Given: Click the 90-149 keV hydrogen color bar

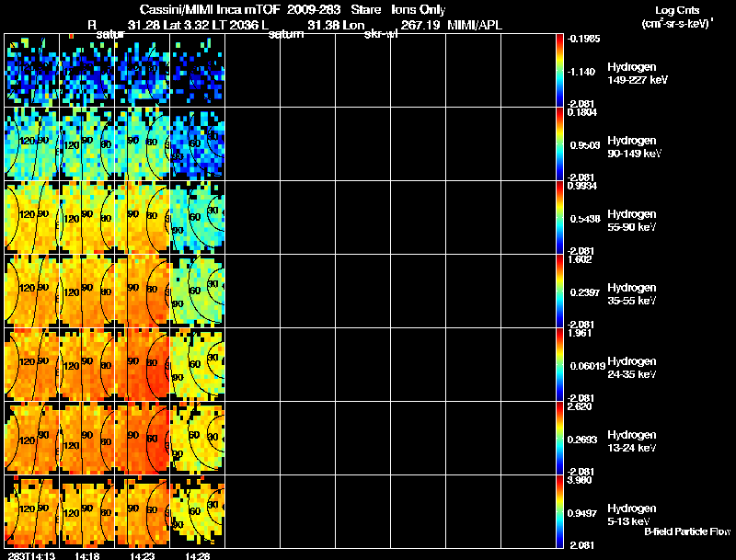Looking at the screenshot, I should [x=560, y=143].
